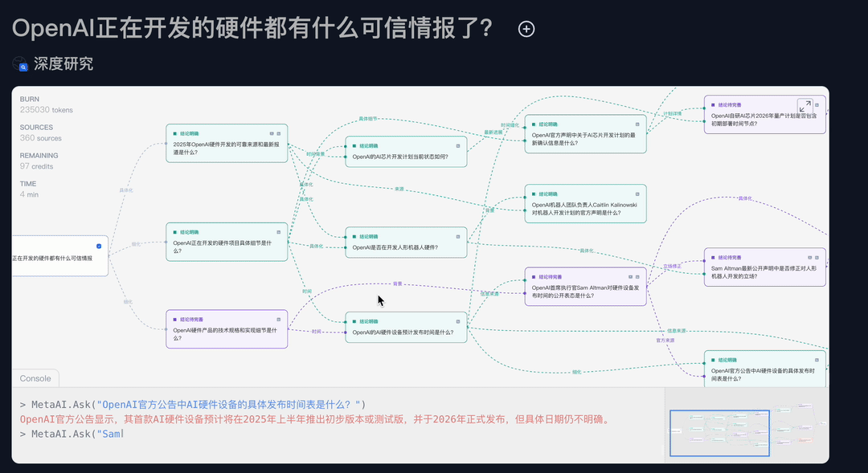Click the 97 credits remaining value
The image size is (868, 473).
(36, 166)
